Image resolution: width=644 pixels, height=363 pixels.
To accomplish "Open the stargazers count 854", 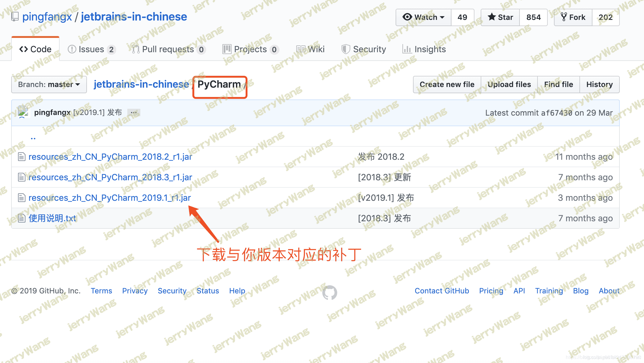I will [533, 17].
